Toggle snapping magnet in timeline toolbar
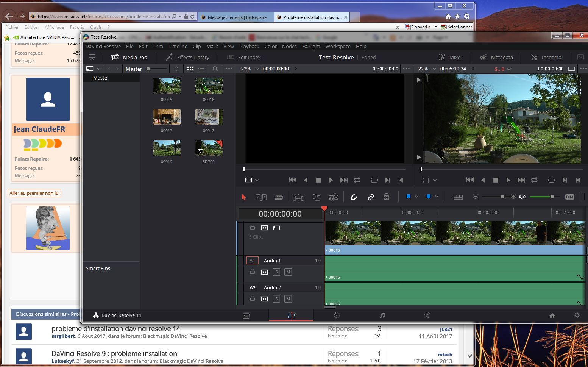The height and width of the screenshot is (367, 588). click(x=354, y=197)
